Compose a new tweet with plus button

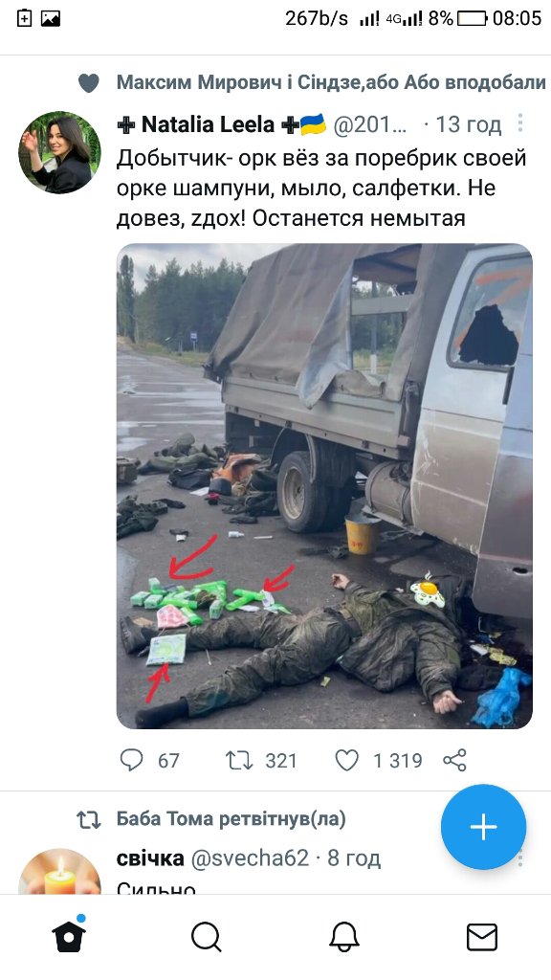point(483,826)
